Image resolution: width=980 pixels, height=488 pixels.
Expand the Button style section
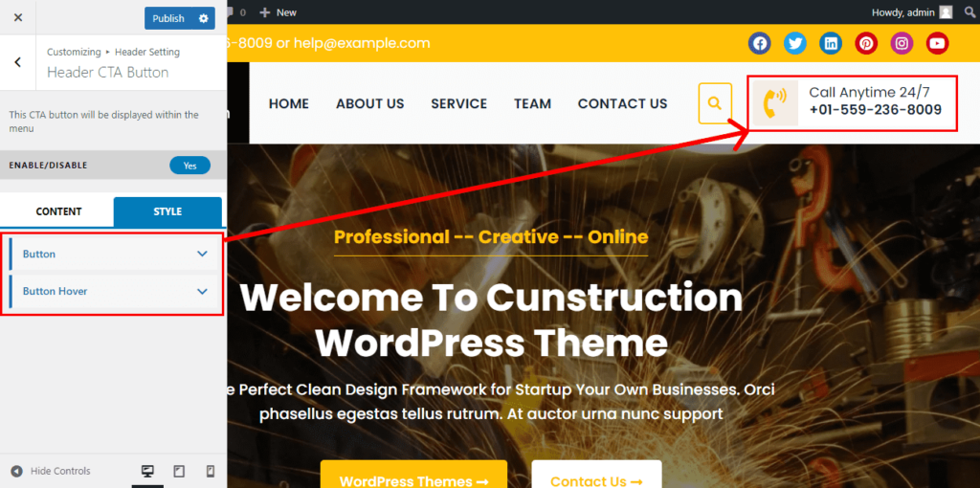(x=114, y=254)
